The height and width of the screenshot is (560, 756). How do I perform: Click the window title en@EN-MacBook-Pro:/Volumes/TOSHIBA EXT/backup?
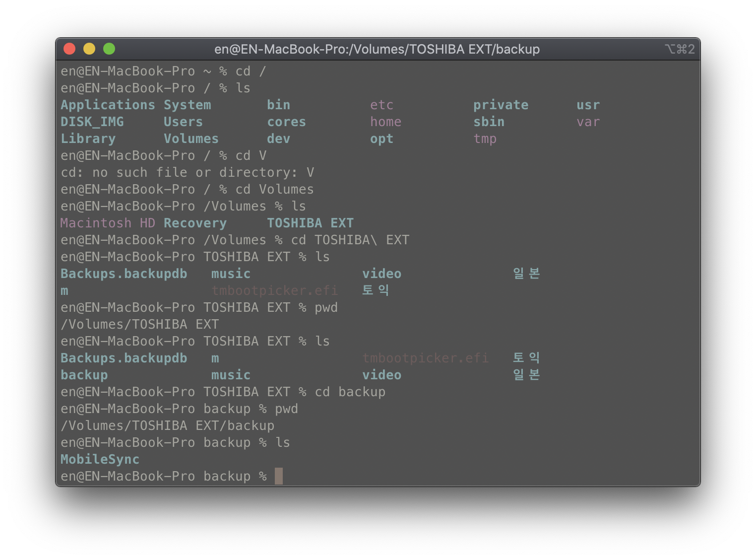pos(377,49)
